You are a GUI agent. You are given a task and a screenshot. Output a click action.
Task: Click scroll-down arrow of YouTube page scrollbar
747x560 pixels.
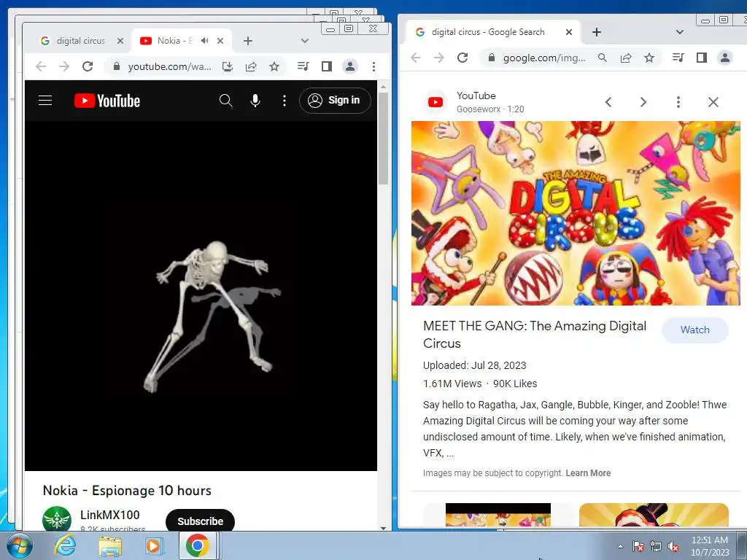383,528
